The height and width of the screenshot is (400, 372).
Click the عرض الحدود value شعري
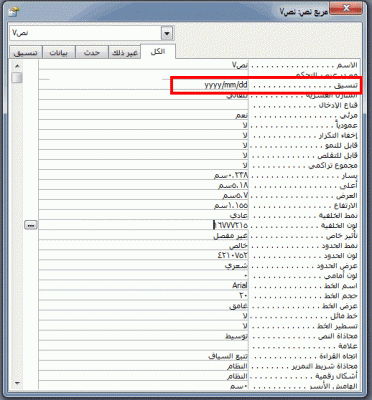143,266
